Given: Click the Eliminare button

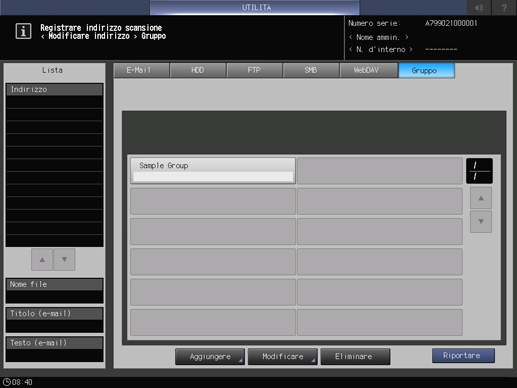Looking at the screenshot, I should tap(355, 357).
